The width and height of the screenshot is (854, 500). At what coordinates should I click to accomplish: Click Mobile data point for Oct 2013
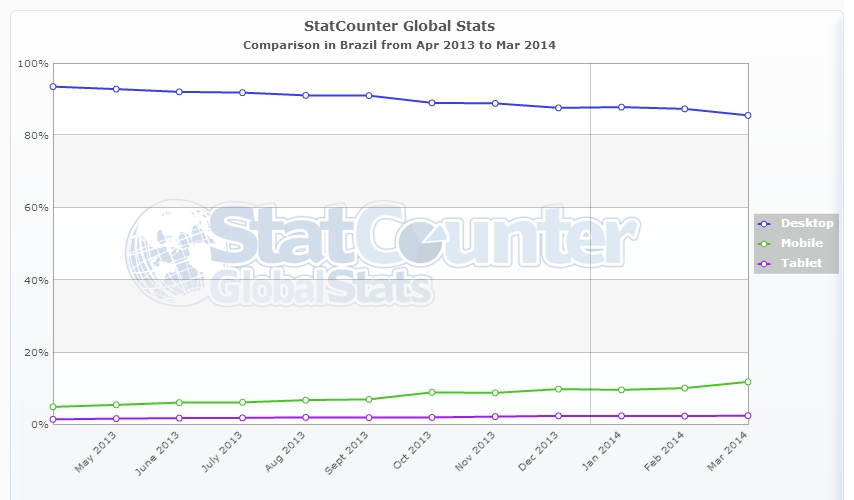432,392
